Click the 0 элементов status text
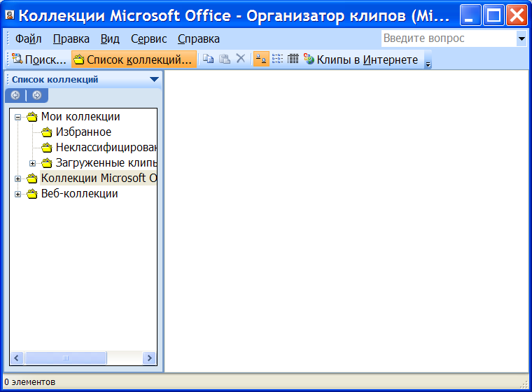This screenshot has width=532, height=392. click(30, 382)
